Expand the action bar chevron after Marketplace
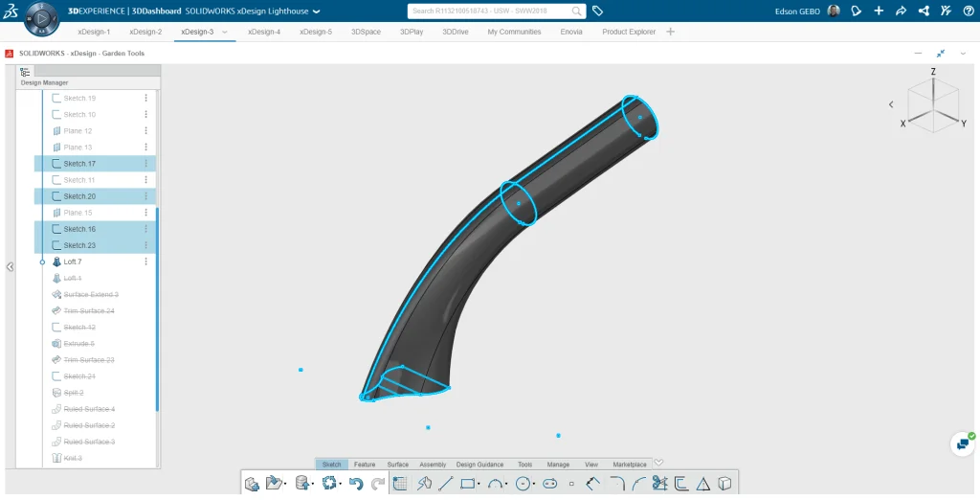The image size is (980, 500). pyautogui.click(x=658, y=464)
